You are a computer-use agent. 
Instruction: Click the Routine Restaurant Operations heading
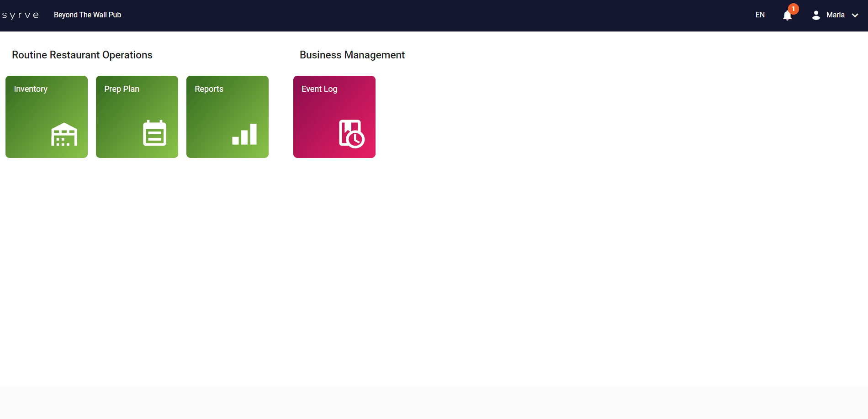click(82, 55)
